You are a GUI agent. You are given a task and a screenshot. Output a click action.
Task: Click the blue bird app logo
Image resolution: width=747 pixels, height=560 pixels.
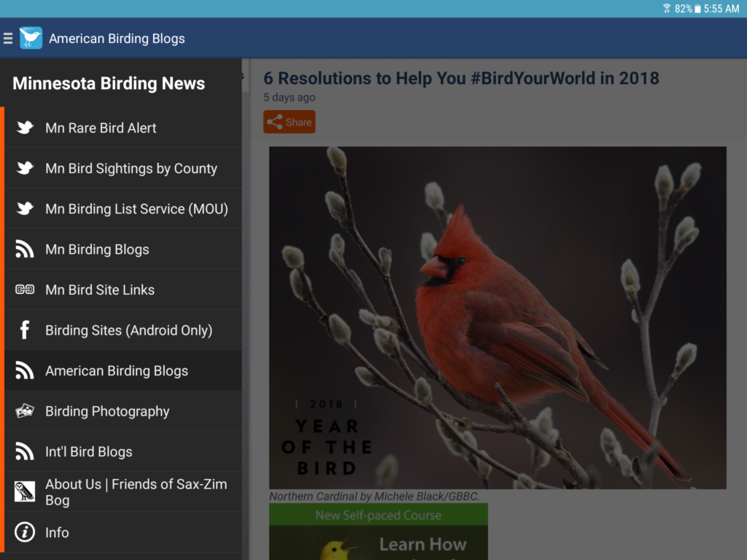tap(31, 38)
